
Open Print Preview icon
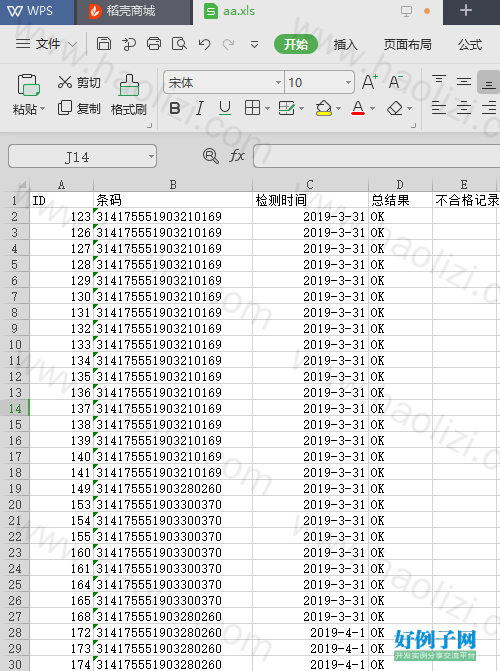pos(179,44)
